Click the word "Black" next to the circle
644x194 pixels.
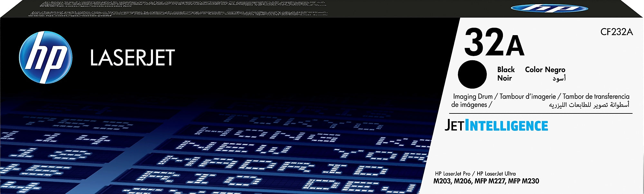point(506,70)
